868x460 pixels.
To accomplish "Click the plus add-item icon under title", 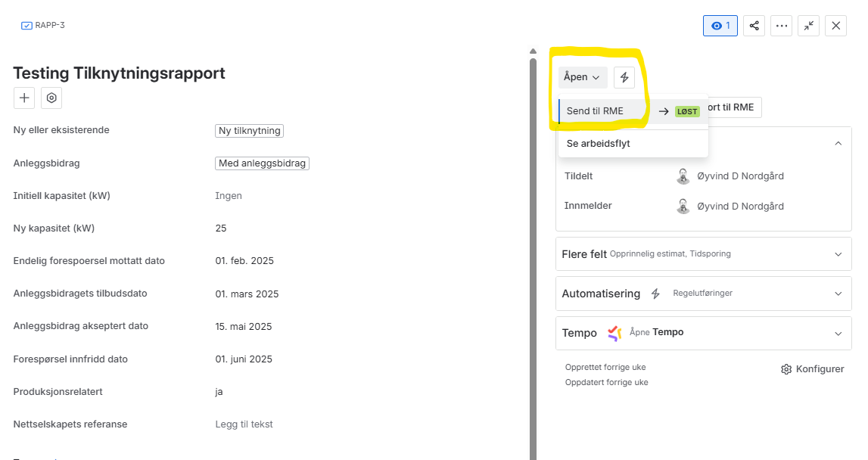I will [24, 98].
